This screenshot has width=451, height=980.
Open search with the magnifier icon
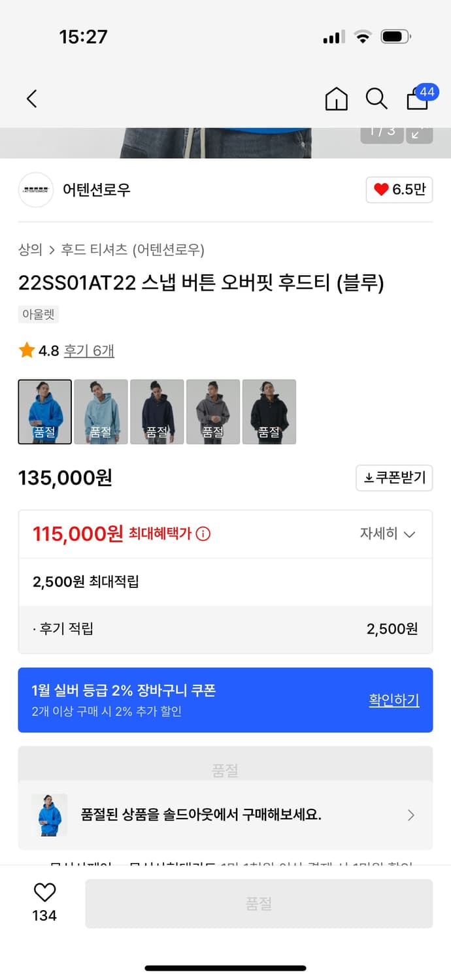coord(376,99)
